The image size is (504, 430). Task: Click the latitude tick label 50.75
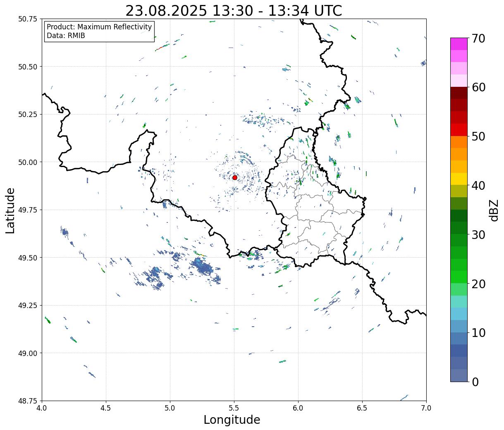pyautogui.click(x=28, y=19)
